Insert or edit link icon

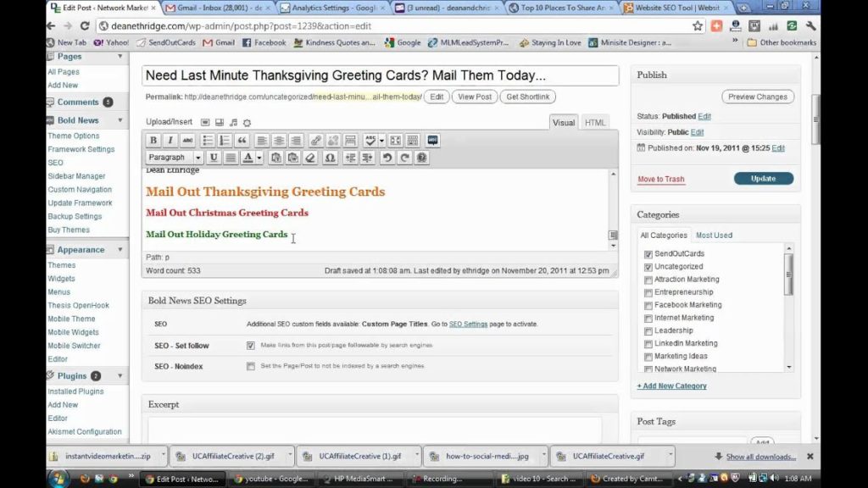tap(315, 141)
